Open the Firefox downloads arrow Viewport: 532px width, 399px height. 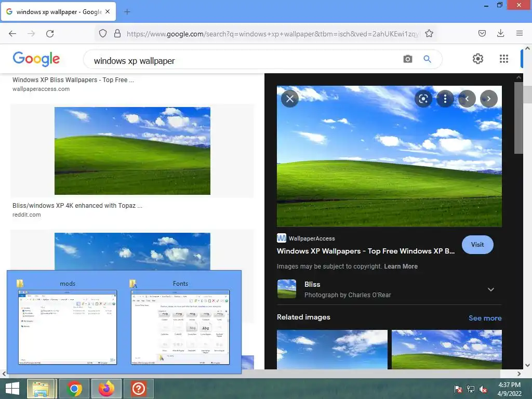pyautogui.click(x=500, y=33)
